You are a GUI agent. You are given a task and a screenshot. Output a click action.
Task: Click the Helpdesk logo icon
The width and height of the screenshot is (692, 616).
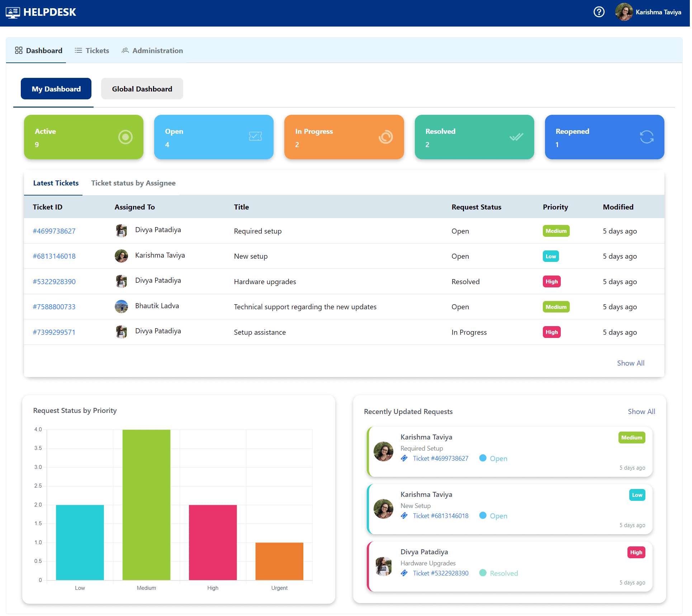pyautogui.click(x=13, y=13)
